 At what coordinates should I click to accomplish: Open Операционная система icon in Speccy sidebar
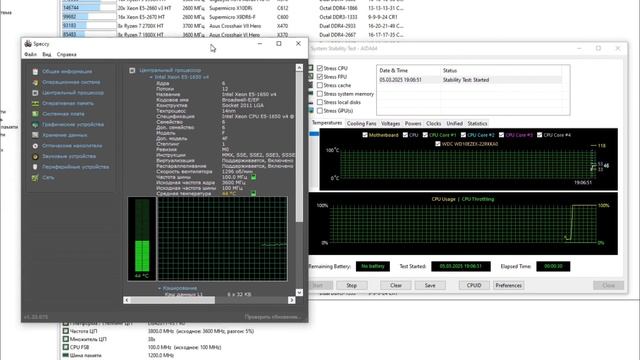[x=36, y=82]
